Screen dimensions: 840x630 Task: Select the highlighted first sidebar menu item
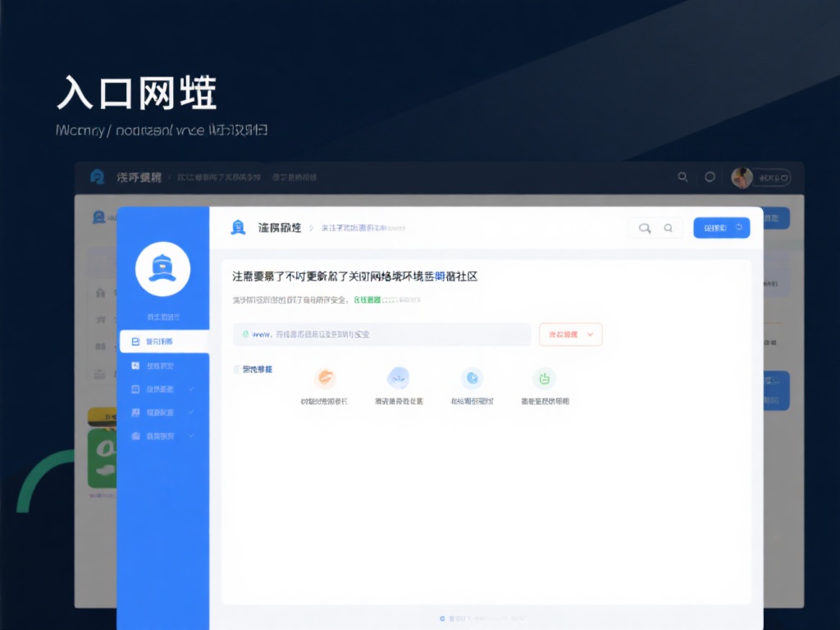click(x=163, y=341)
